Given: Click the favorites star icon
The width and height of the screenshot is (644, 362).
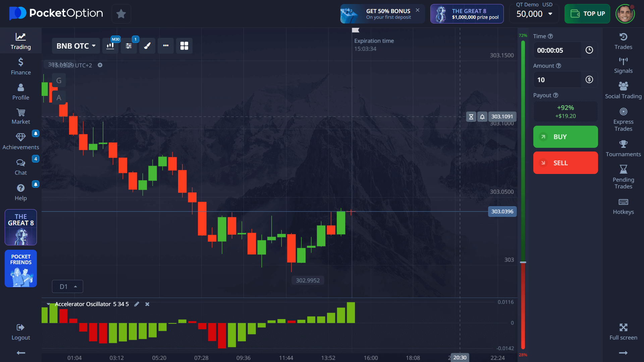Looking at the screenshot, I should tap(121, 14).
